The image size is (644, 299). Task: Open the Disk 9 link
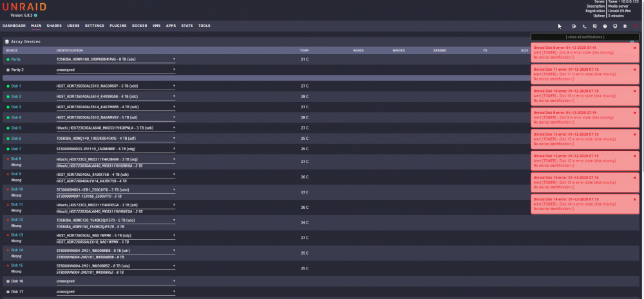tap(16, 174)
